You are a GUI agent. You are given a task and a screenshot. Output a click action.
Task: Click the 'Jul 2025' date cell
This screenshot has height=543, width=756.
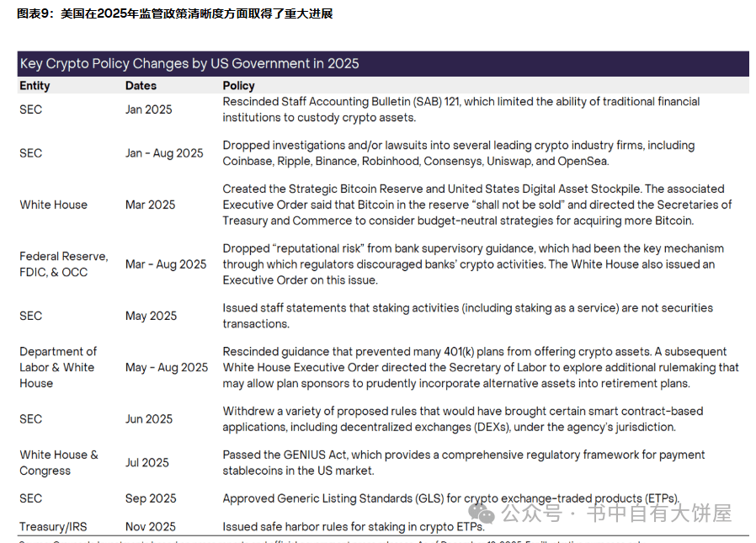(x=147, y=463)
